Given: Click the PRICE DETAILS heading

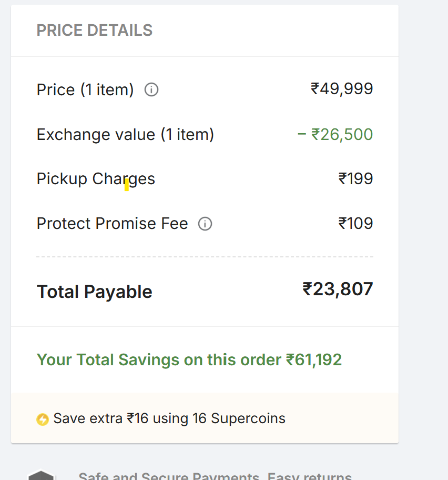Looking at the screenshot, I should 95,31.
